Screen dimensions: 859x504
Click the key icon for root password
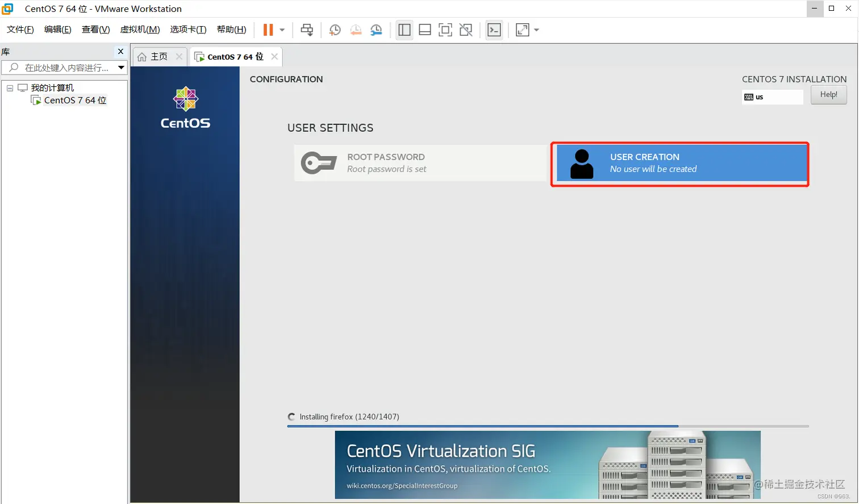[319, 163]
